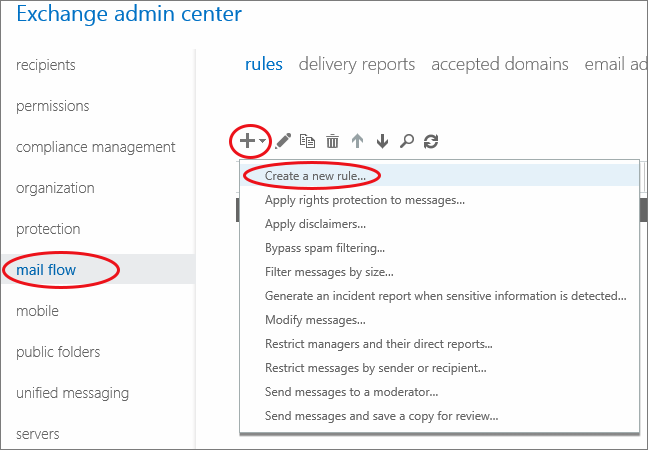Click the copy rule icon
The width and height of the screenshot is (648, 450).
308,142
